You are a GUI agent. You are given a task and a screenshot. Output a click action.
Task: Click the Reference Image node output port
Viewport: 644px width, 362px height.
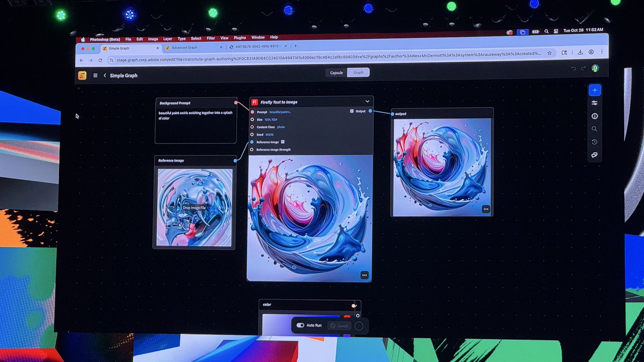[235, 160]
